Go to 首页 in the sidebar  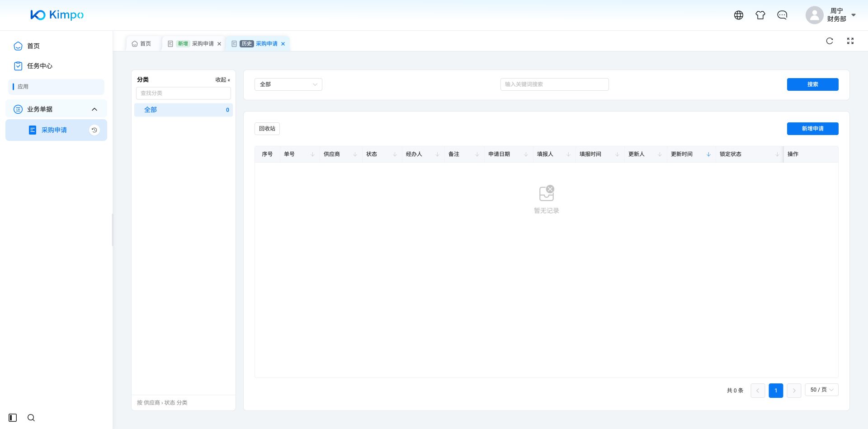33,46
